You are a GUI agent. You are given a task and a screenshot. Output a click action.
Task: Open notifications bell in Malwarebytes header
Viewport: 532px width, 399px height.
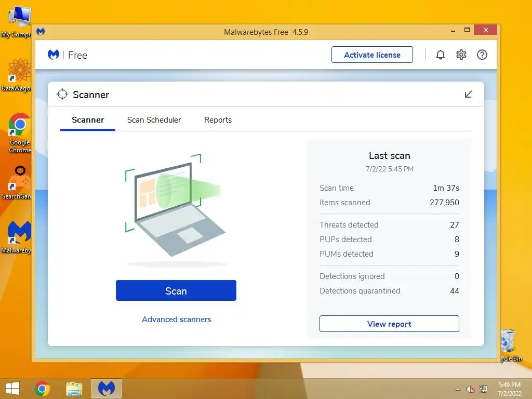click(441, 55)
